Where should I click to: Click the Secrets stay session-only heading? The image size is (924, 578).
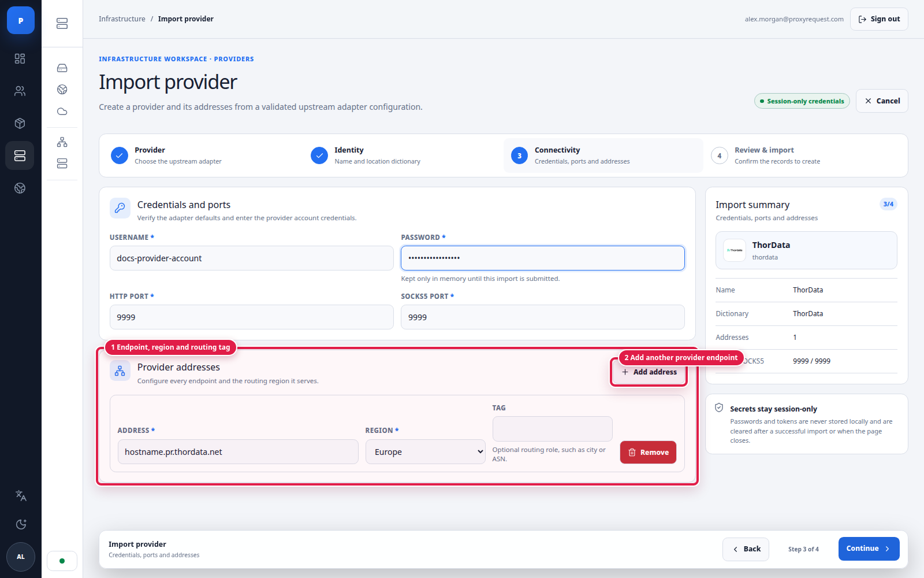(773, 409)
